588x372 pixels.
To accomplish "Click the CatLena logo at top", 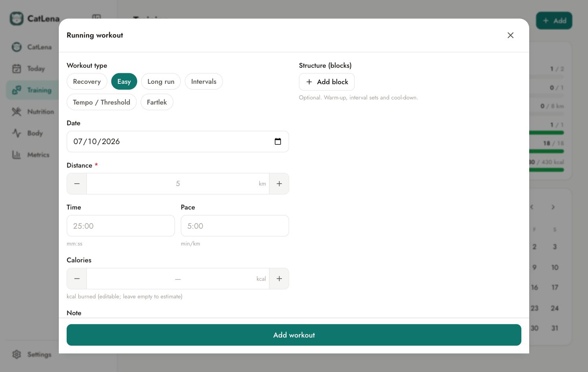I will click(35, 18).
